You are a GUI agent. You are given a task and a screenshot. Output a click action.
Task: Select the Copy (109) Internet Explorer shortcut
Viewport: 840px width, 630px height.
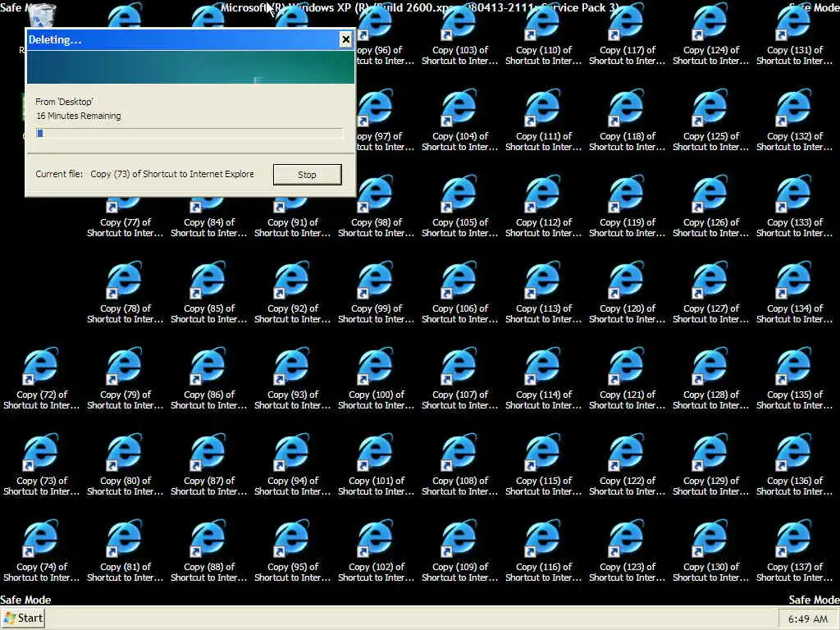[459, 552]
